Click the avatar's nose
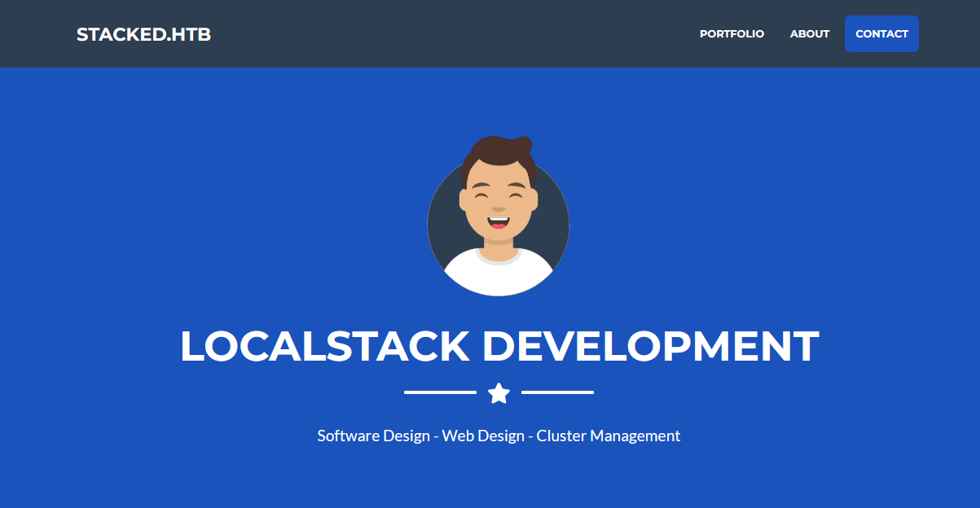The width and height of the screenshot is (980, 508). click(498, 208)
